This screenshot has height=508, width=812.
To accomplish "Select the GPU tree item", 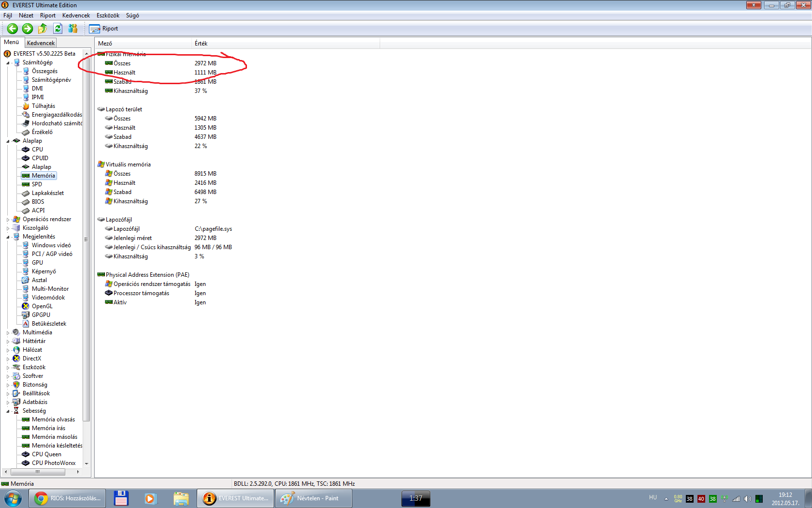I will coord(37,263).
